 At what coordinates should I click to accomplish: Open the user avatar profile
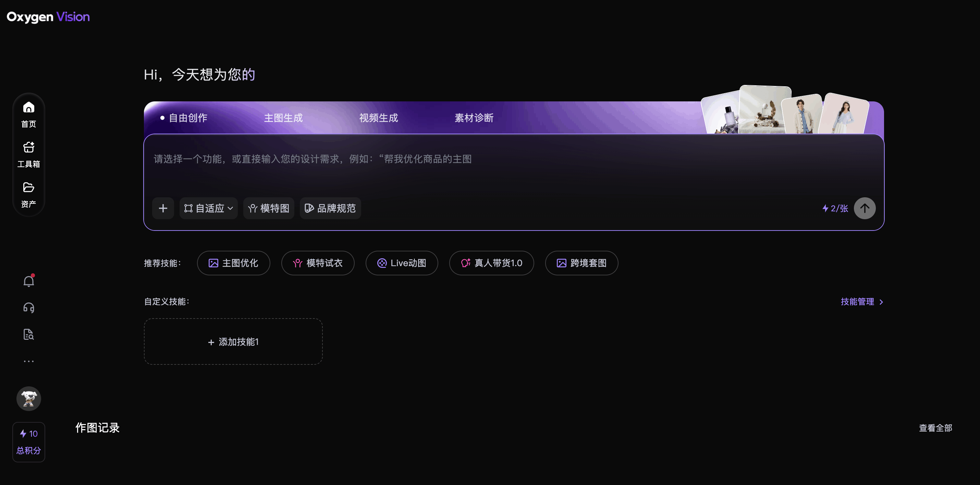pos(28,398)
